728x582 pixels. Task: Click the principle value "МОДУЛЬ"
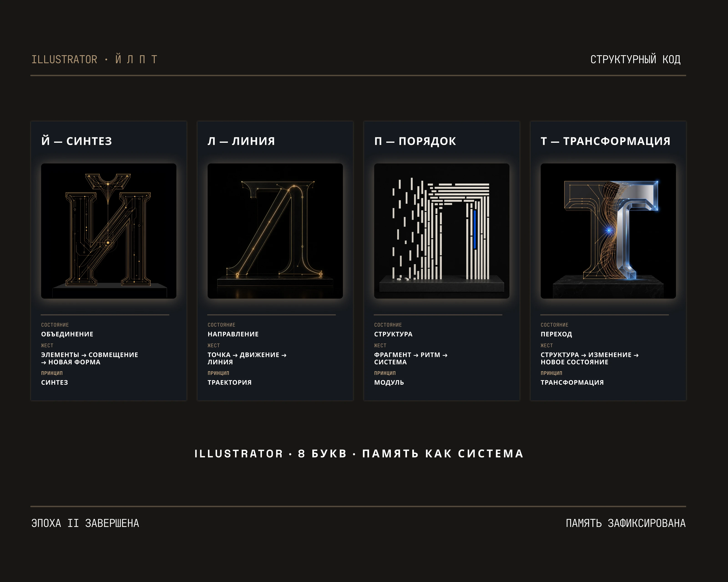pyautogui.click(x=389, y=382)
